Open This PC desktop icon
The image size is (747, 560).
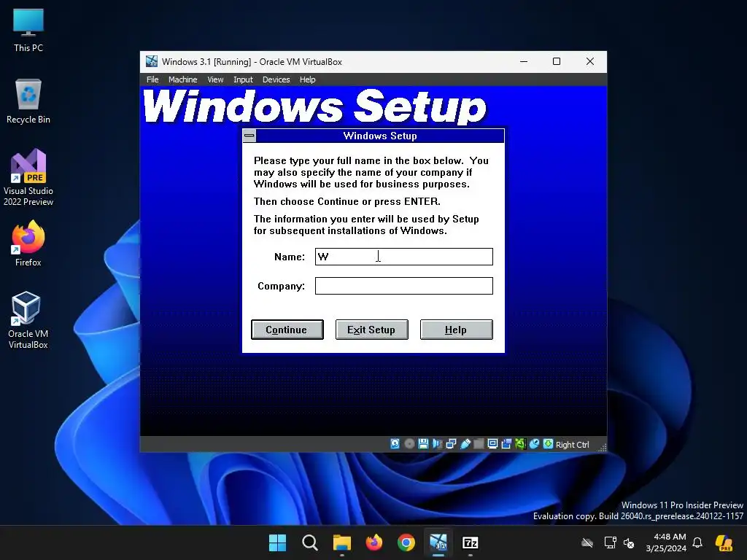coord(28,30)
